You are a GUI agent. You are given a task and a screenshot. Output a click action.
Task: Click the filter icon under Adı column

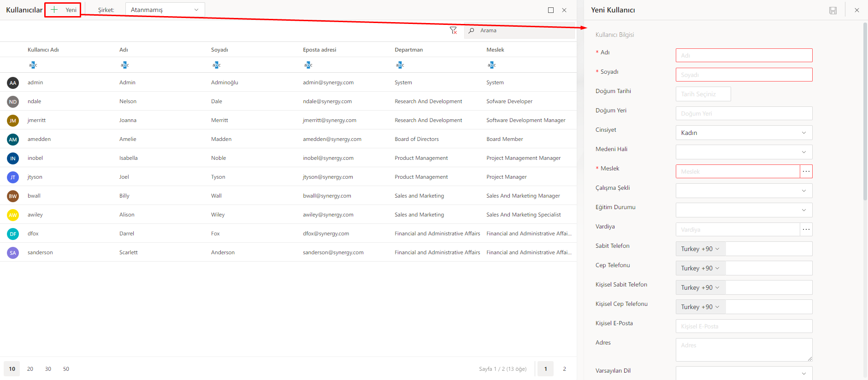tap(124, 65)
